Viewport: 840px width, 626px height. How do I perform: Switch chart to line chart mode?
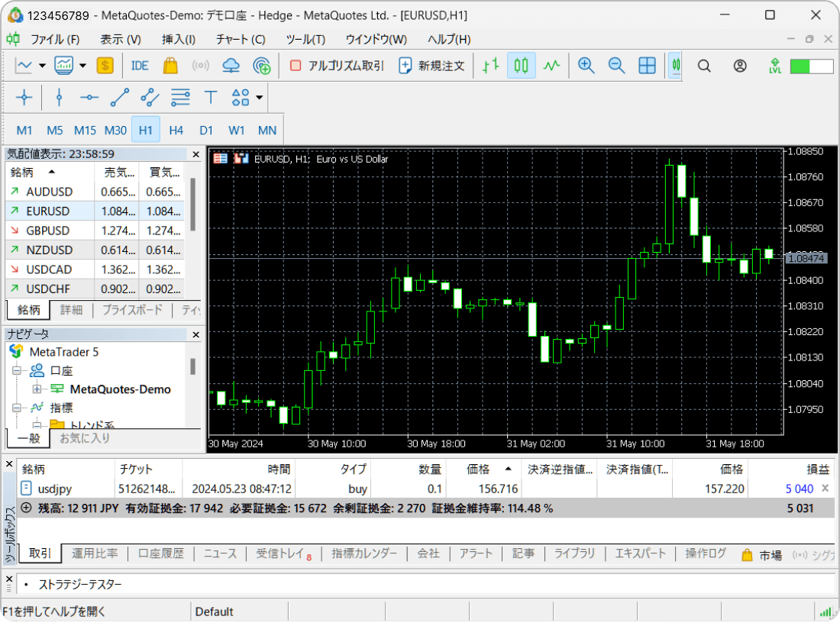coord(552,66)
